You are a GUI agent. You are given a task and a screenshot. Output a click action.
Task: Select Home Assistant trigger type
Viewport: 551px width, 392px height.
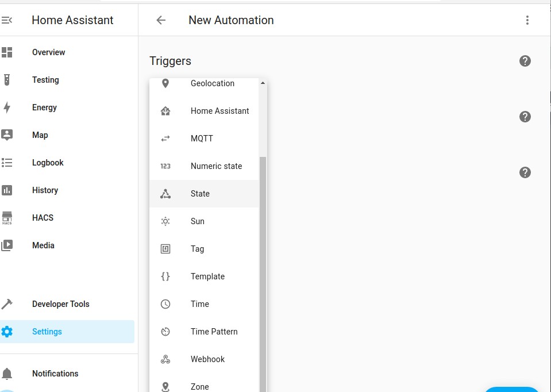pos(204,111)
